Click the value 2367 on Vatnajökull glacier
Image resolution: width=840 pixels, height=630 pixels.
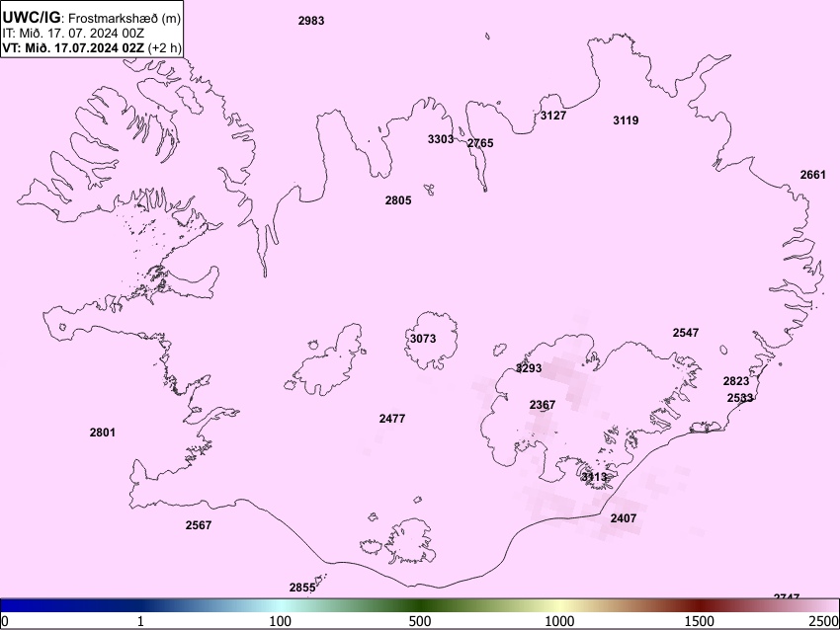(543, 405)
